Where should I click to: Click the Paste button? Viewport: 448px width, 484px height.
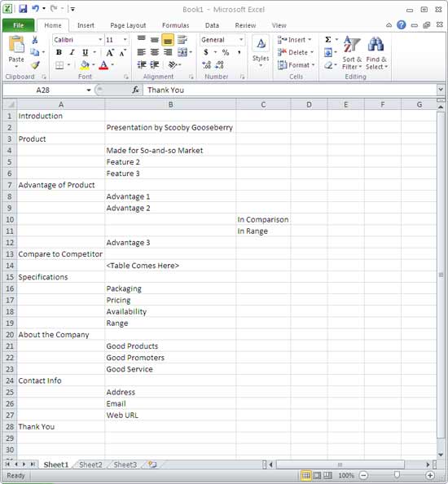(x=16, y=52)
